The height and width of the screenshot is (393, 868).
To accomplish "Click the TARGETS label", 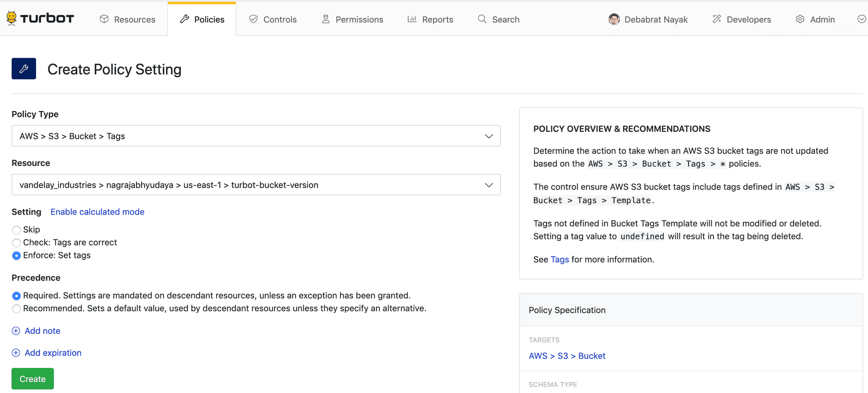I will [x=544, y=340].
